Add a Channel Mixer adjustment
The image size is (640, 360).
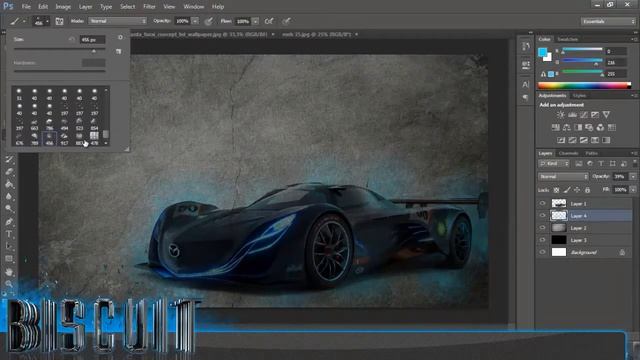(600, 128)
